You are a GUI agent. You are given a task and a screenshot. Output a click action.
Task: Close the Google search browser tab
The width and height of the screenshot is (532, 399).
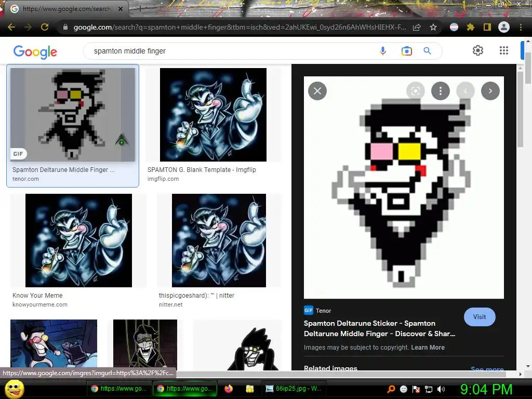pos(121,9)
